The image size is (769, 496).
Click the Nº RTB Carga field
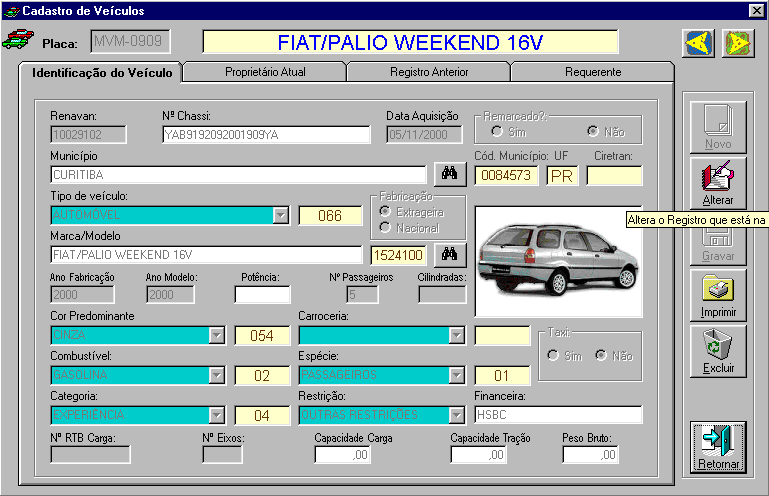tap(90, 455)
